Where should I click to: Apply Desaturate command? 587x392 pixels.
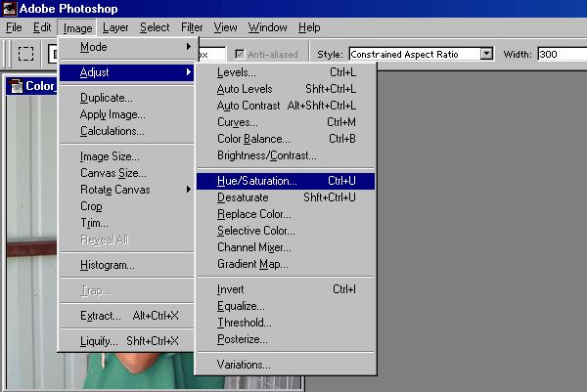tap(286, 197)
